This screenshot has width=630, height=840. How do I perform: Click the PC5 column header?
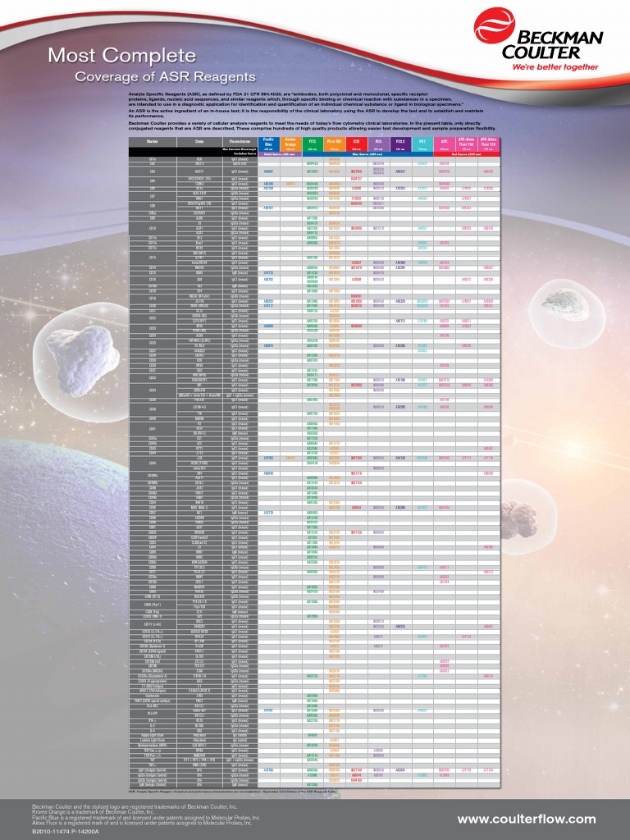(x=378, y=144)
